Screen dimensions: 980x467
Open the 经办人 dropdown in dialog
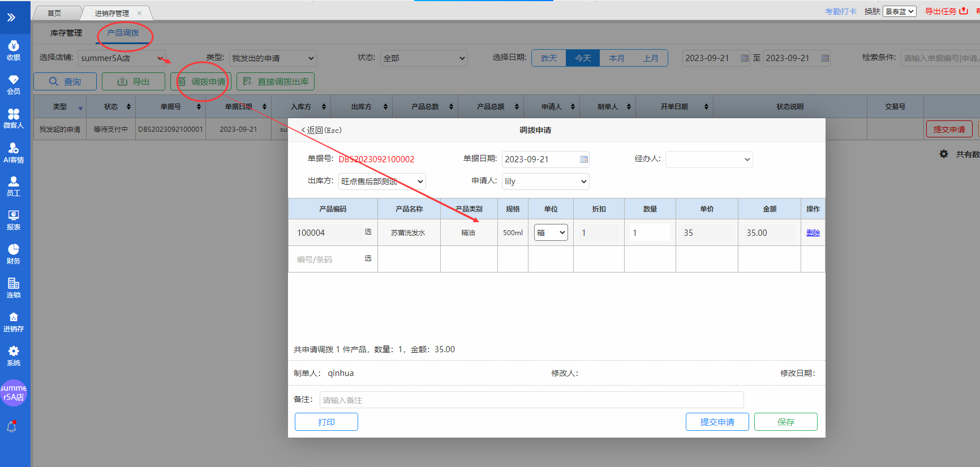(709, 159)
